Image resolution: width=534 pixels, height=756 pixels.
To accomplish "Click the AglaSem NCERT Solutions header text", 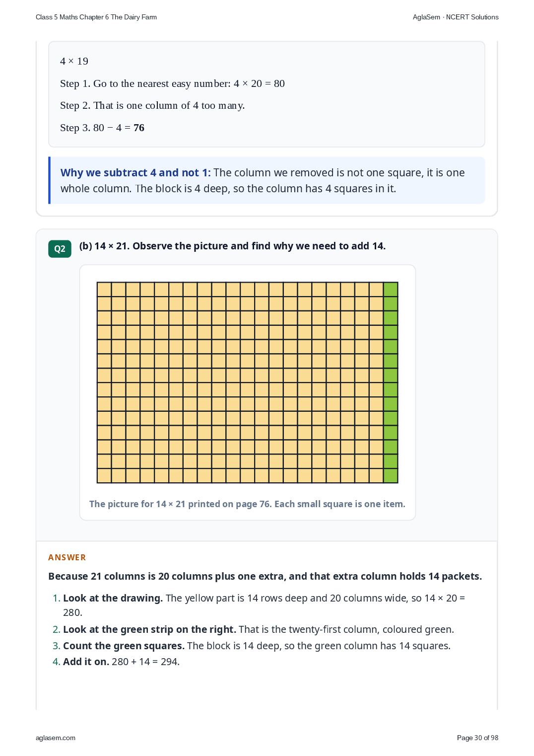I will [x=456, y=17].
